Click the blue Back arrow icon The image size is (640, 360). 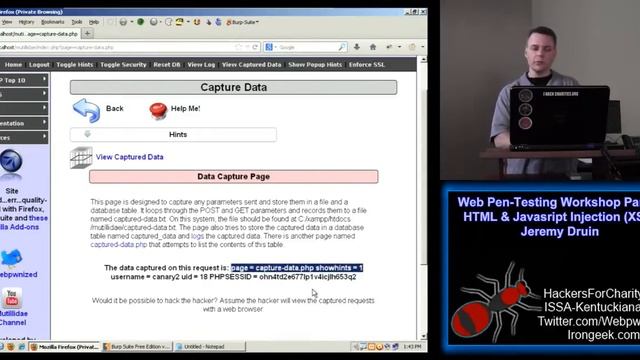(x=87, y=110)
